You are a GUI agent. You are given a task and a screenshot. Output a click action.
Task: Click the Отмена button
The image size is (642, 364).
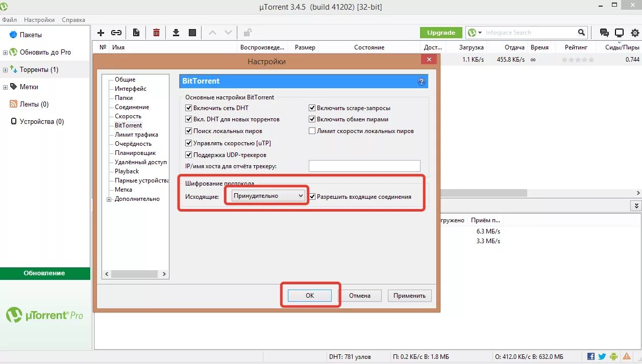[360, 296]
